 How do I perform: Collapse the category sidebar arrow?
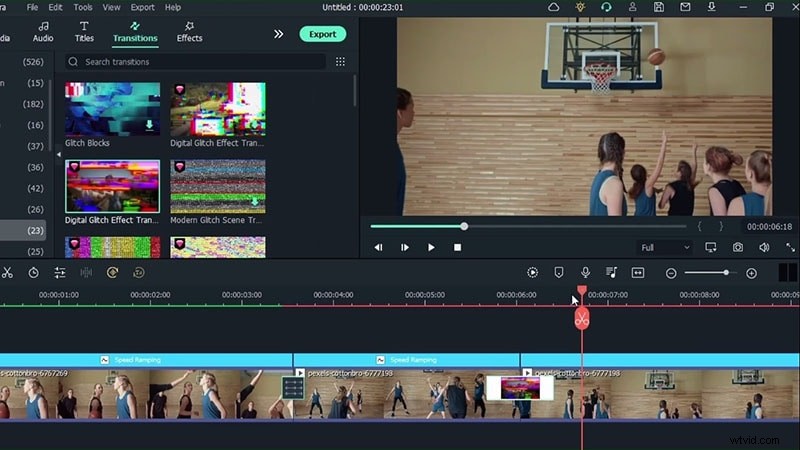pyautogui.click(x=59, y=154)
